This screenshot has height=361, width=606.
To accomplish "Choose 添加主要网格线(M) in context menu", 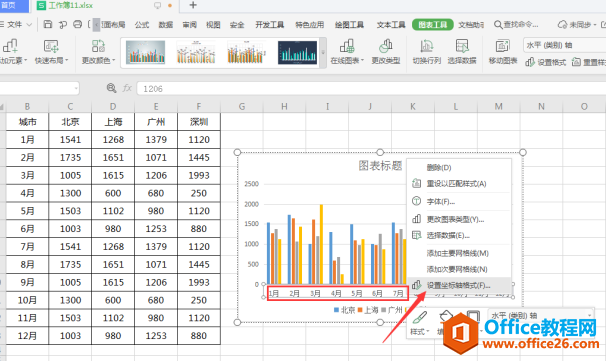I will click(x=460, y=253).
